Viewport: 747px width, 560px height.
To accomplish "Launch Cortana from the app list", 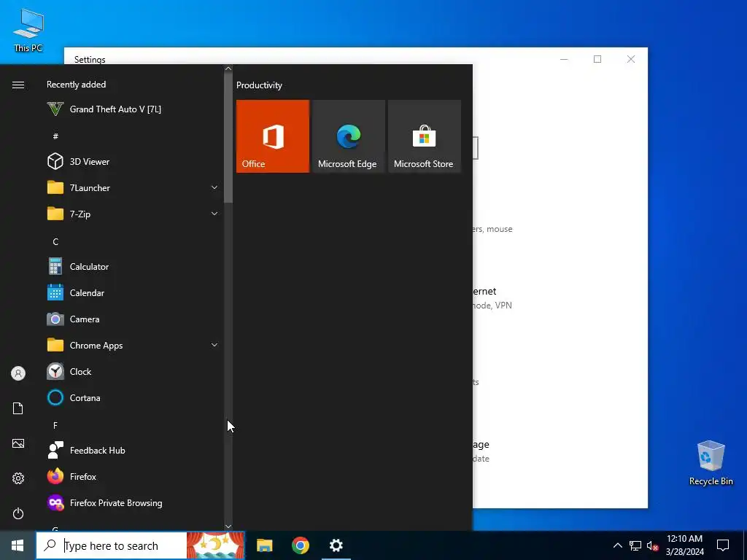I will coord(133,397).
